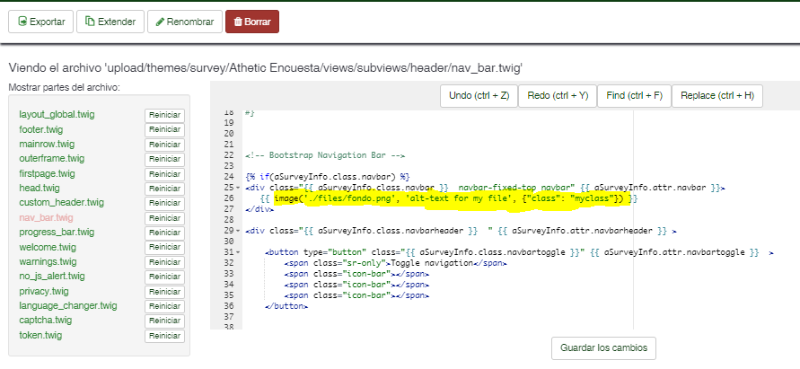Collapse code fold at line 31
This screenshot has height=369, width=800.
click(x=238, y=252)
